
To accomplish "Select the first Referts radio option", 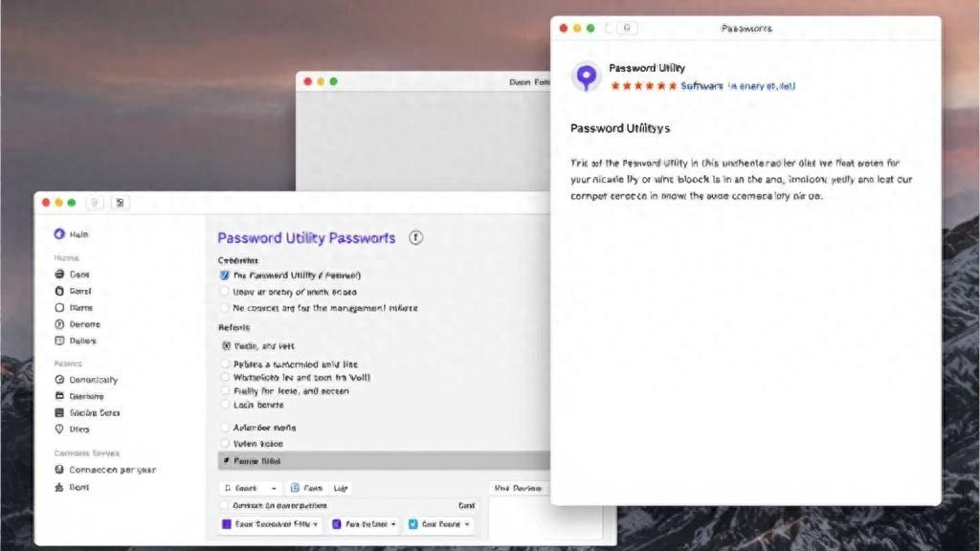I will tap(226, 347).
